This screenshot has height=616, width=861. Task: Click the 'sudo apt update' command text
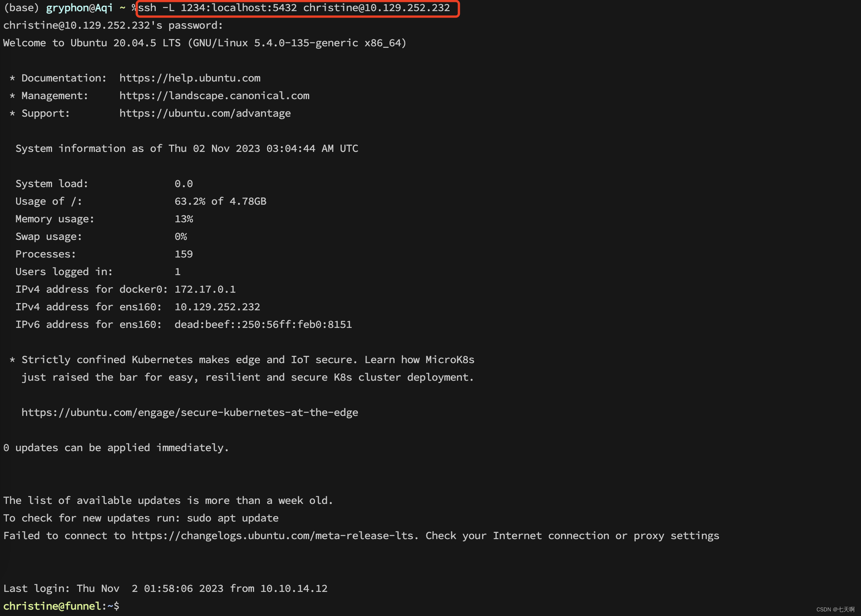(232, 518)
